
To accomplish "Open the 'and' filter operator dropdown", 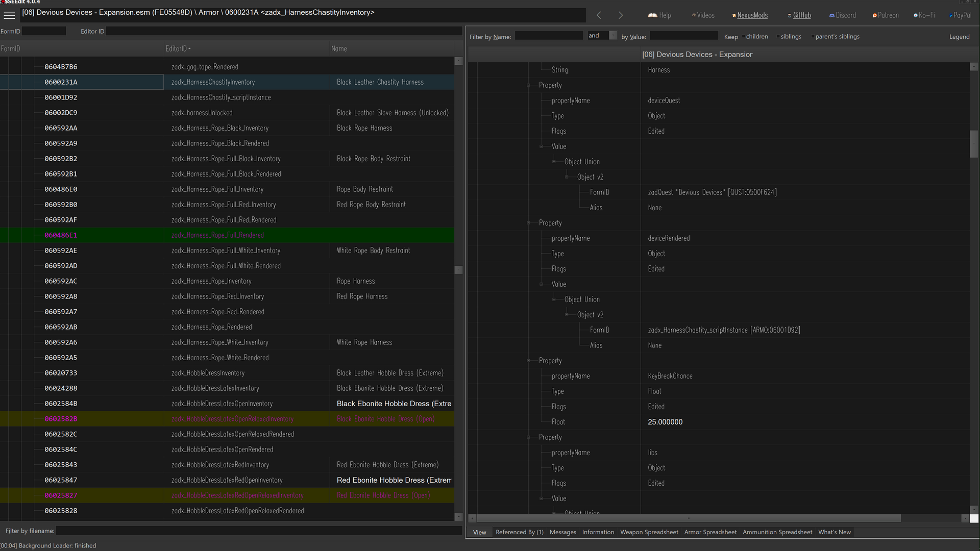I will point(613,35).
